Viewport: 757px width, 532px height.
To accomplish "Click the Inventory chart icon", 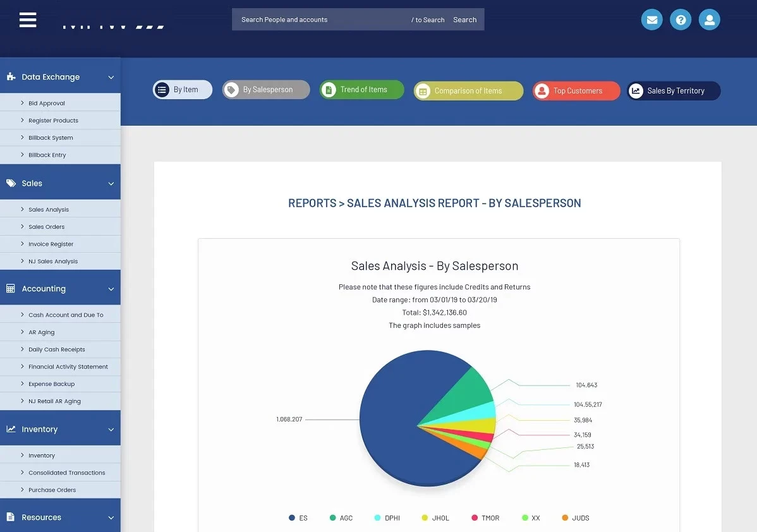I will click(x=11, y=429).
